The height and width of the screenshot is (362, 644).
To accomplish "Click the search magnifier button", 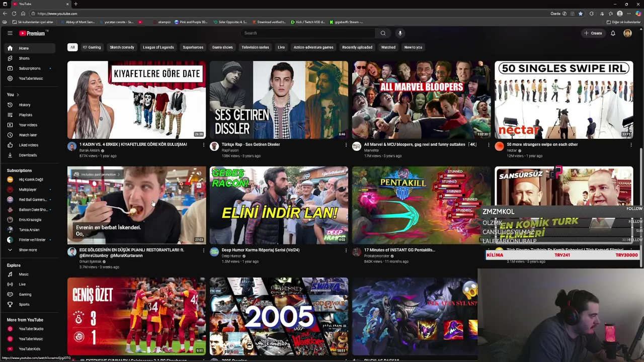I will click(x=383, y=33).
